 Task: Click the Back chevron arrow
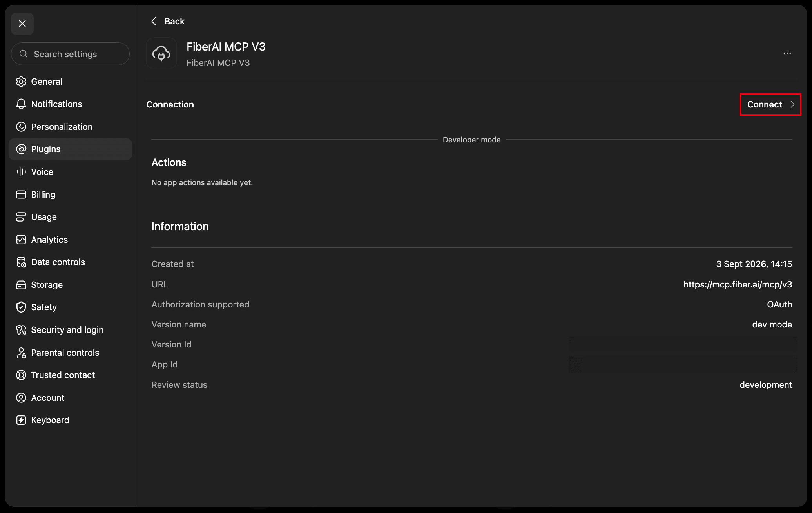(x=154, y=21)
